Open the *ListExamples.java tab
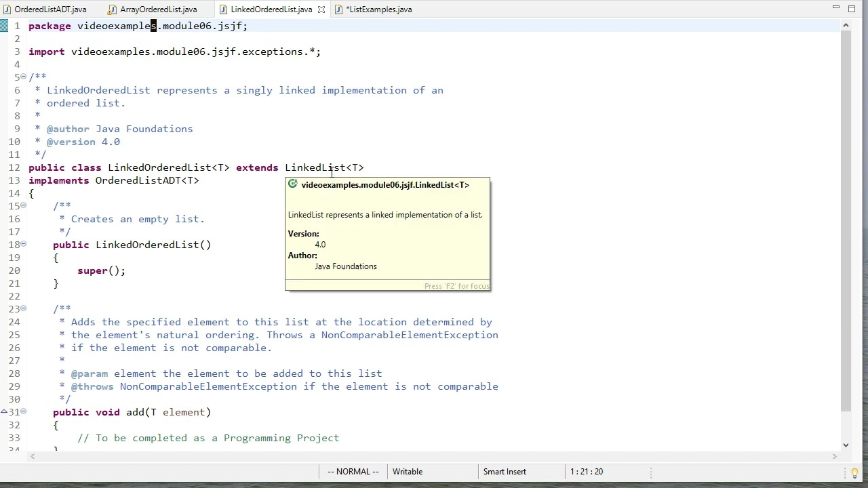 (x=378, y=9)
